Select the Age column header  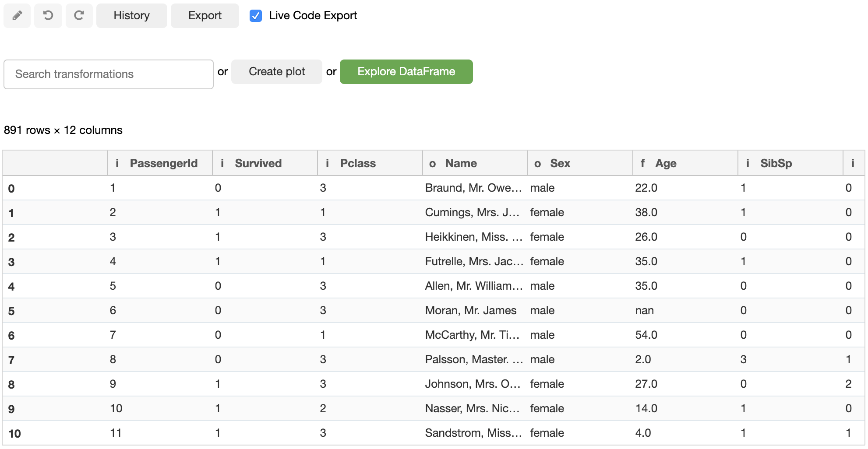click(685, 163)
